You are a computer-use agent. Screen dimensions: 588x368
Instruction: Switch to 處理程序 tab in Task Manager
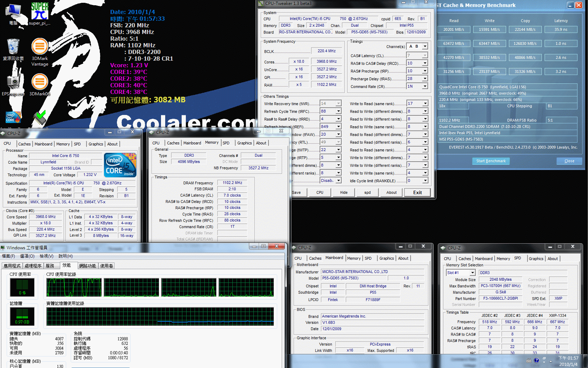coord(33,266)
